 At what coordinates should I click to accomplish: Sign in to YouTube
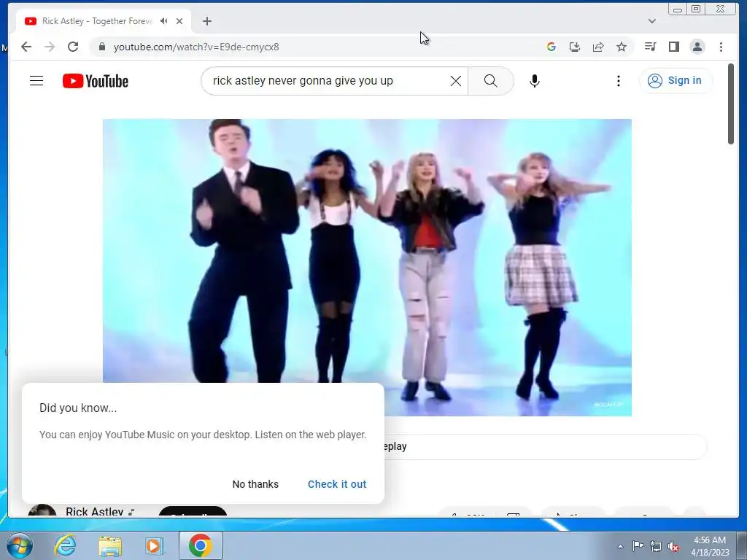pos(676,80)
